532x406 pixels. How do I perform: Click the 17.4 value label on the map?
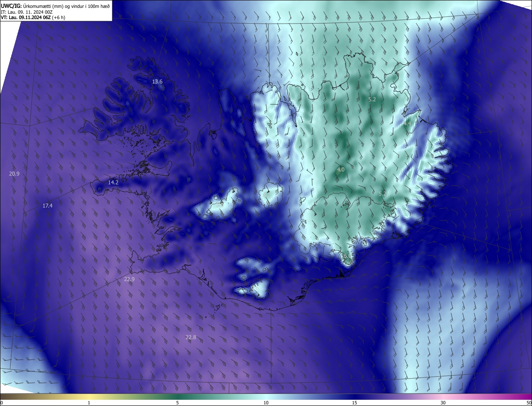pyautogui.click(x=47, y=205)
